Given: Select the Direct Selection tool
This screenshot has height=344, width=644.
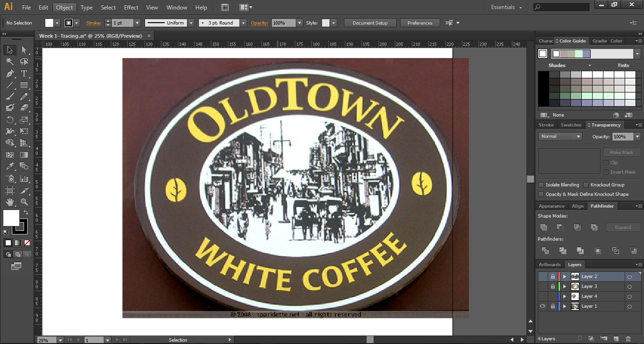Looking at the screenshot, I should pos(24,50).
